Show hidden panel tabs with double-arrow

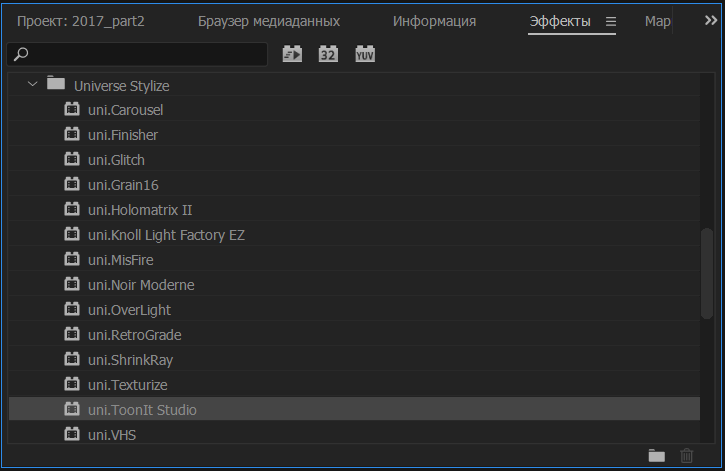(x=711, y=20)
